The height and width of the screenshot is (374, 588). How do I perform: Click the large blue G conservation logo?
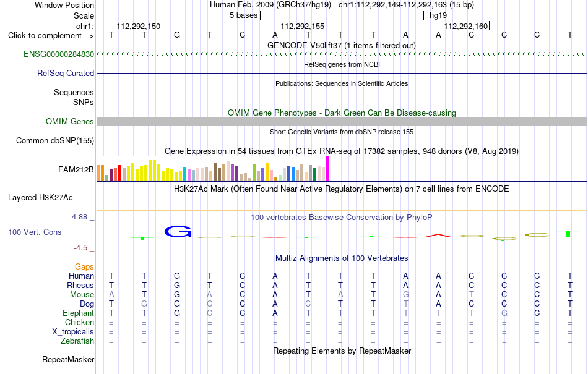178,231
